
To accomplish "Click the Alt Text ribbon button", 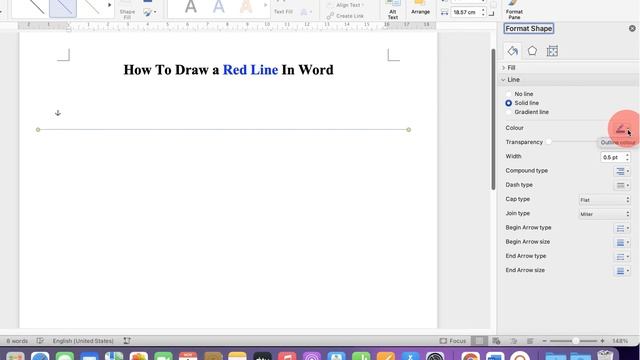I will click(393, 10).
